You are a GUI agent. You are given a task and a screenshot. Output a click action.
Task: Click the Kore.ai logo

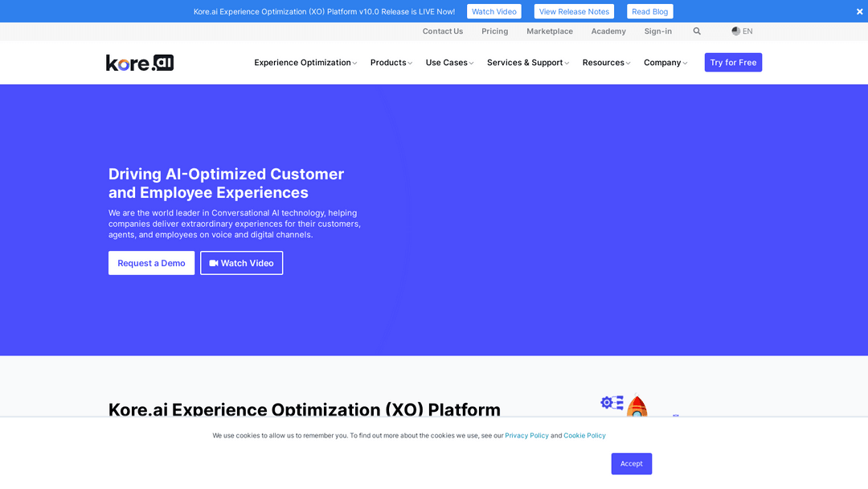140,63
